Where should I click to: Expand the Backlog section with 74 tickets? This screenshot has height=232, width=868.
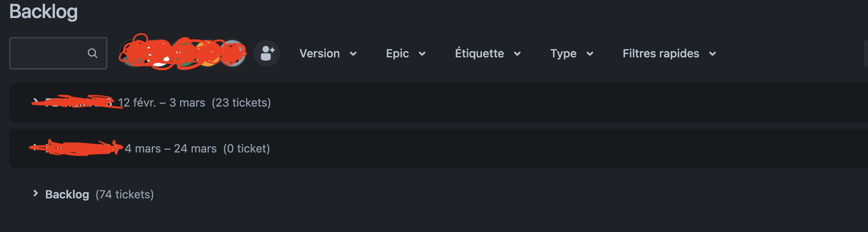pos(36,193)
